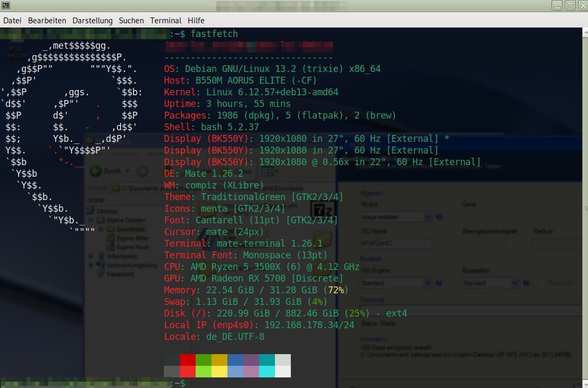Click the 'OS: Debian GNU/Linux 13.2' line
This screenshot has height=388, width=588.
pos(272,69)
